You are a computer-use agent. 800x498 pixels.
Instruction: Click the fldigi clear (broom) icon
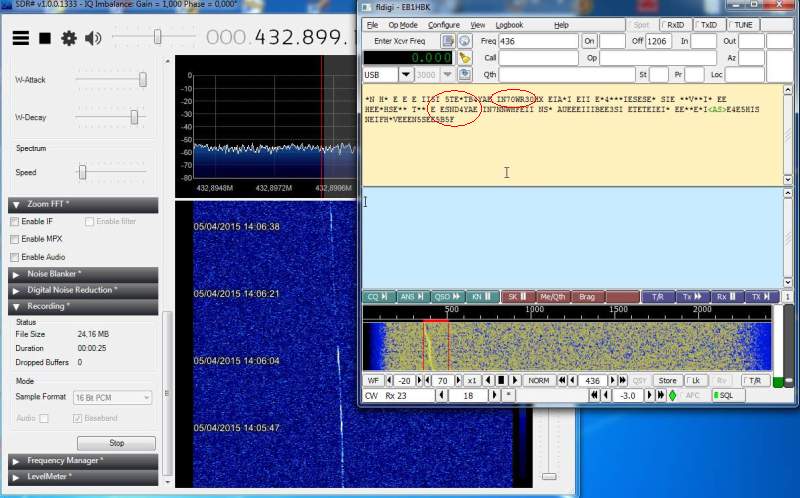pyautogui.click(x=465, y=58)
